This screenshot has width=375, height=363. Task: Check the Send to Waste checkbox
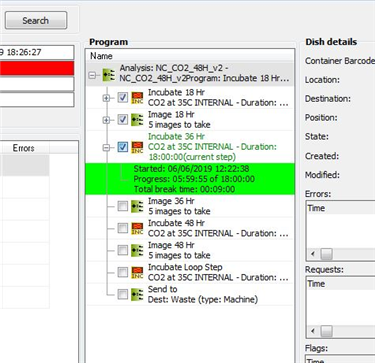click(x=123, y=294)
